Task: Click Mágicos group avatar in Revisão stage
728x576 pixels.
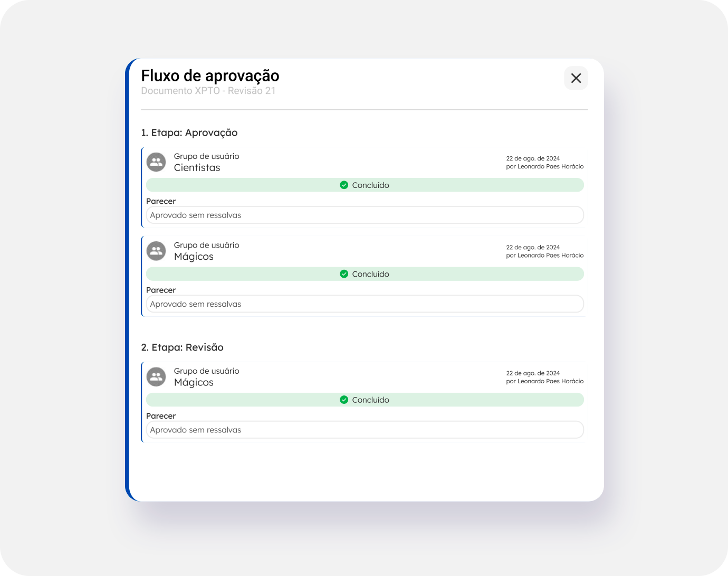Action: coord(156,377)
